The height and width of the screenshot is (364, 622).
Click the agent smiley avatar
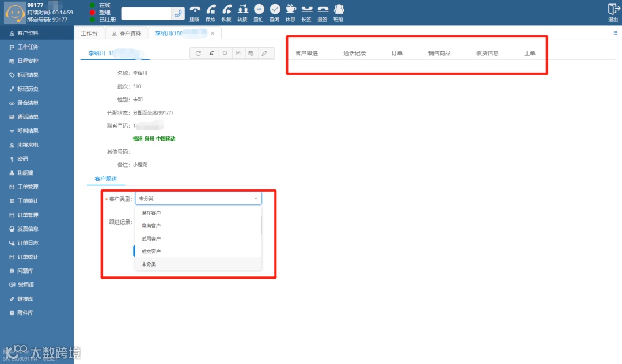pos(14,13)
